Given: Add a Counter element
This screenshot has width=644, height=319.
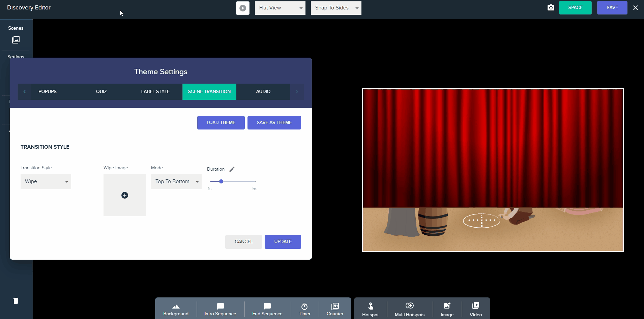Looking at the screenshot, I should point(335,310).
